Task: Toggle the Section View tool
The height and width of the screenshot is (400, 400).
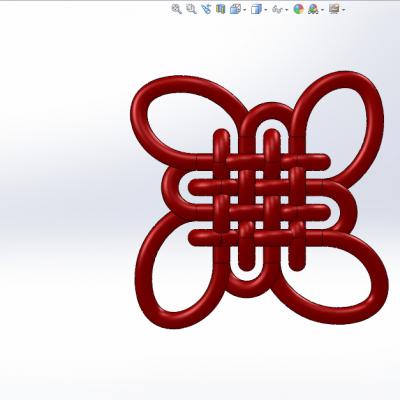Action: [x=220, y=9]
